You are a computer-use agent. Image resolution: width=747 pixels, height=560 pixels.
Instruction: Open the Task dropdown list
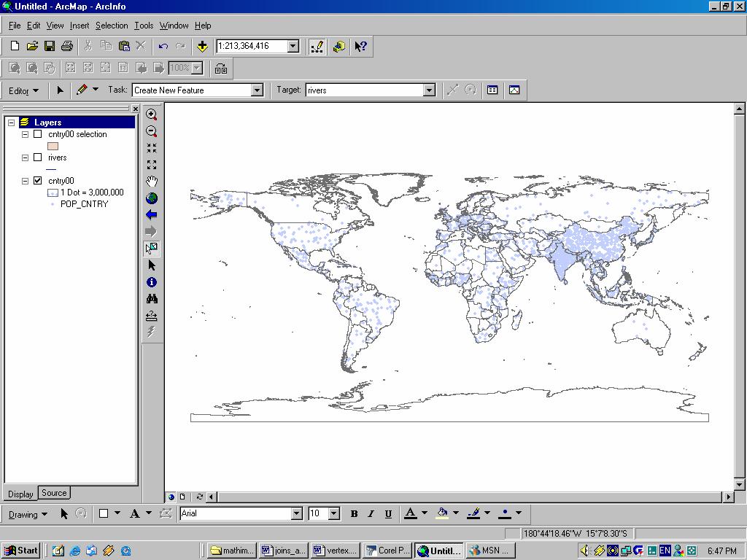[x=257, y=90]
